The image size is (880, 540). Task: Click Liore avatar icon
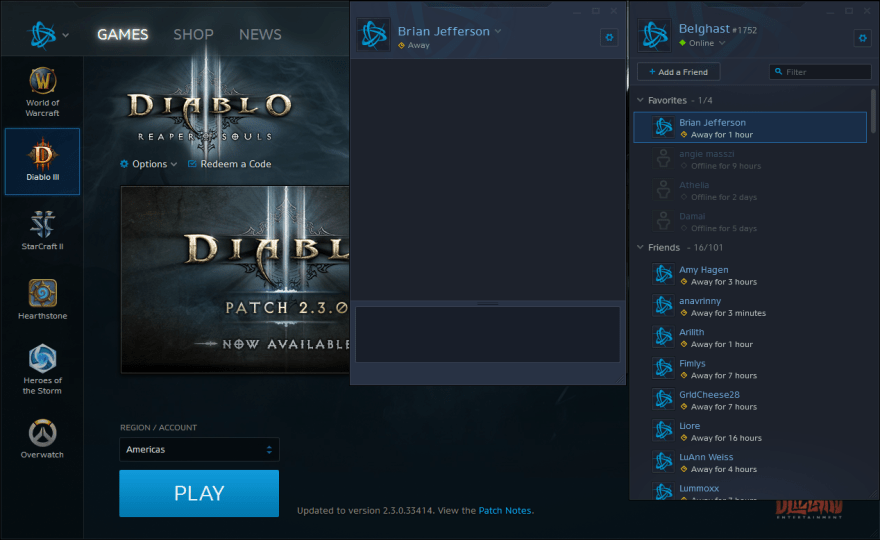(x=663, y=431)
